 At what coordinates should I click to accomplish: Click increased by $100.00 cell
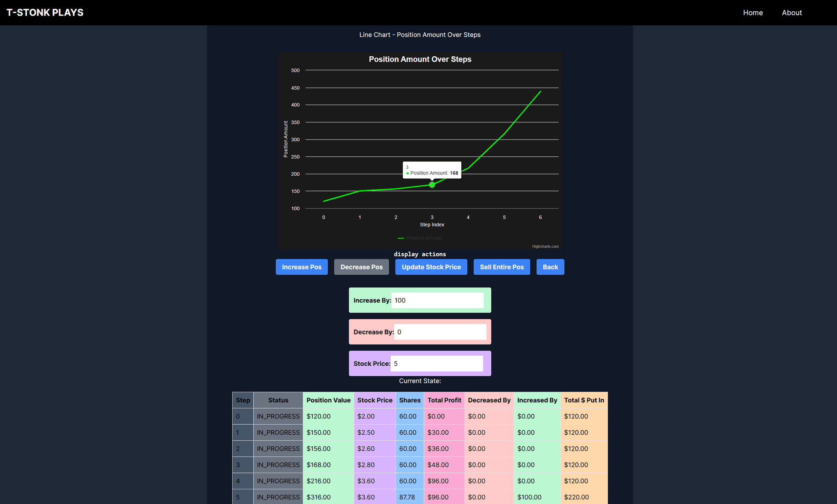click(x=537, y=497)
